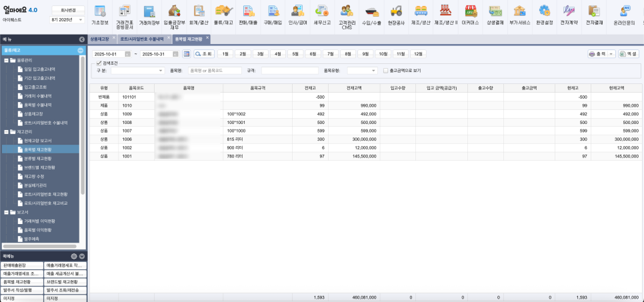Enable 출고금액으로 보기 checkbox
Image resolution: width=644 pixels, height=302 pixels.
(x=385, y=71)
